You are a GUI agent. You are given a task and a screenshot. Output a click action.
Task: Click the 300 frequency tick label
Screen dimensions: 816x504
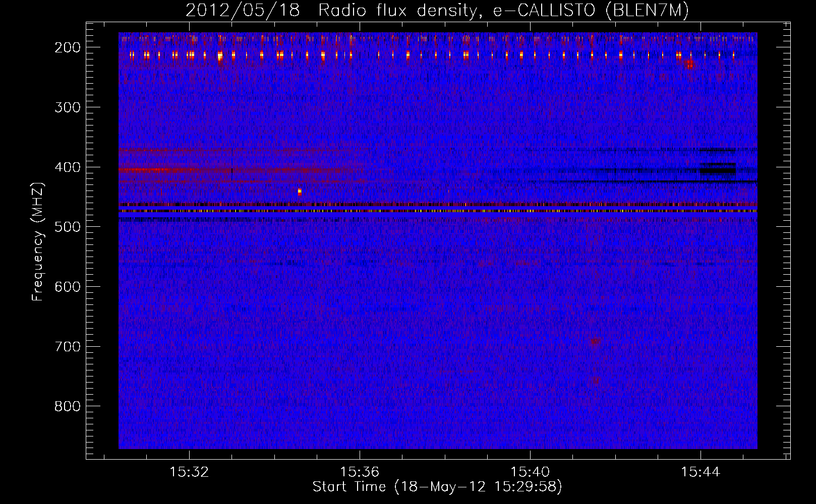tap(68, 107)
